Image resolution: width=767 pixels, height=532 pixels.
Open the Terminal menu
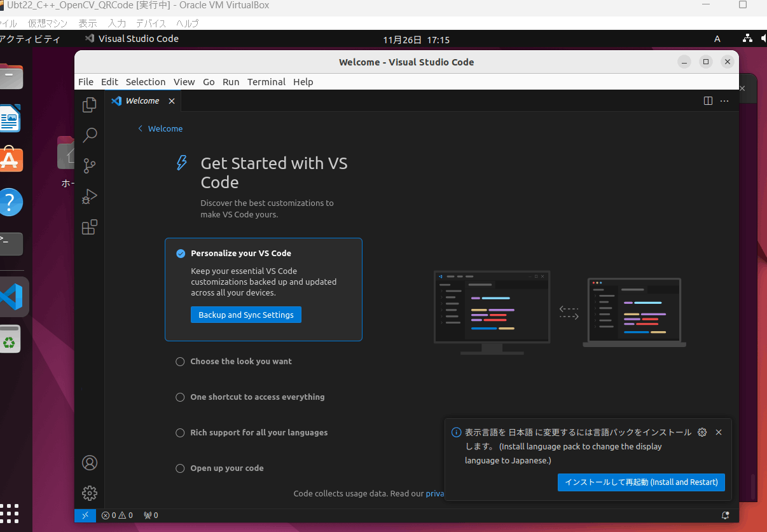(x=266, y=82)
